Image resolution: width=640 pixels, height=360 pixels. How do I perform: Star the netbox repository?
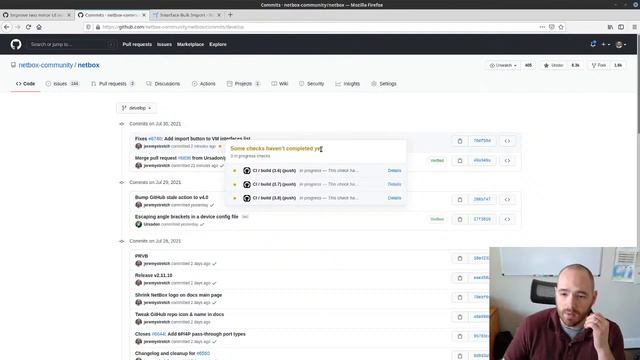554,65
